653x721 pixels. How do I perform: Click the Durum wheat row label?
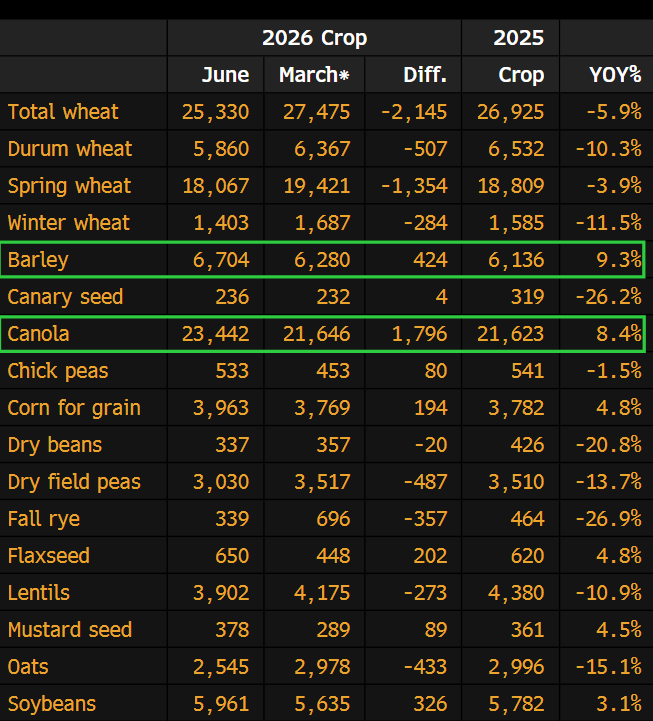tap(70, 149)
